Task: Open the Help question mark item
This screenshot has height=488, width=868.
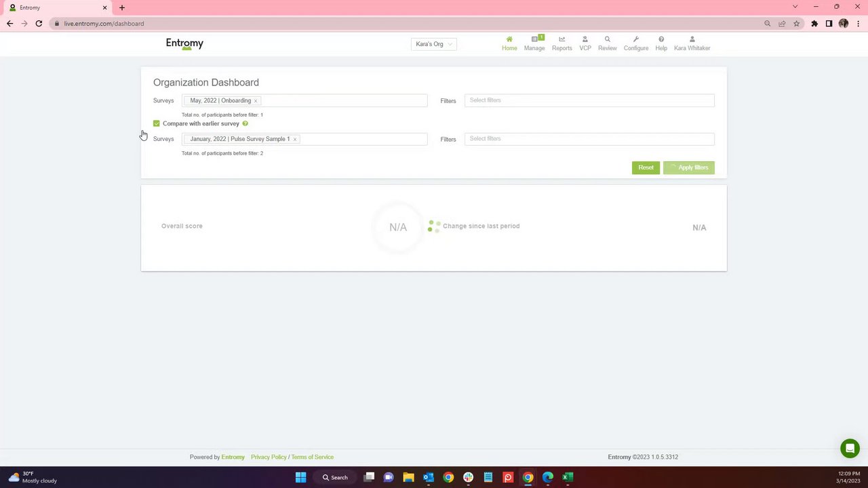Action: point(661,43)
